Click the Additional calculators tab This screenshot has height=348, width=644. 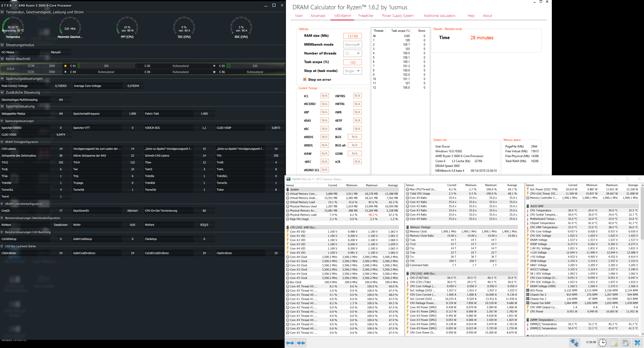(x=439, y=16)
